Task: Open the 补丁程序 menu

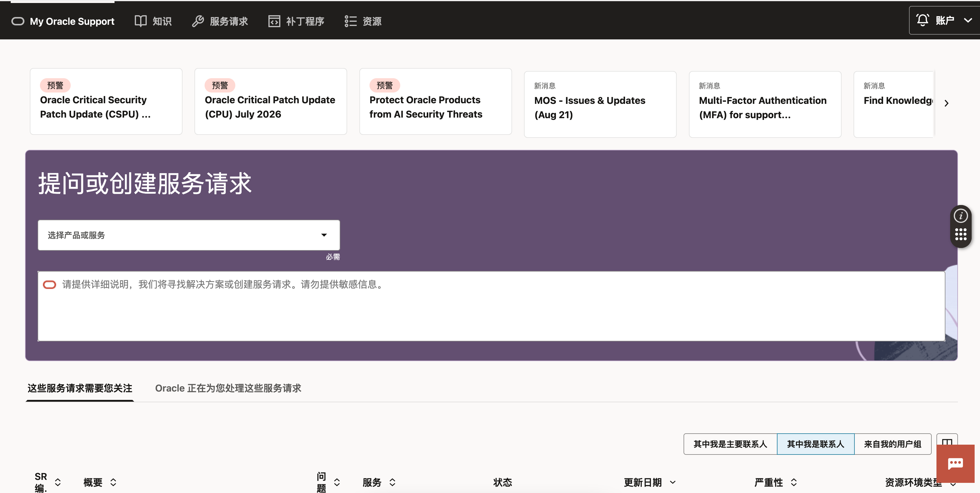Action: (296, 21)
